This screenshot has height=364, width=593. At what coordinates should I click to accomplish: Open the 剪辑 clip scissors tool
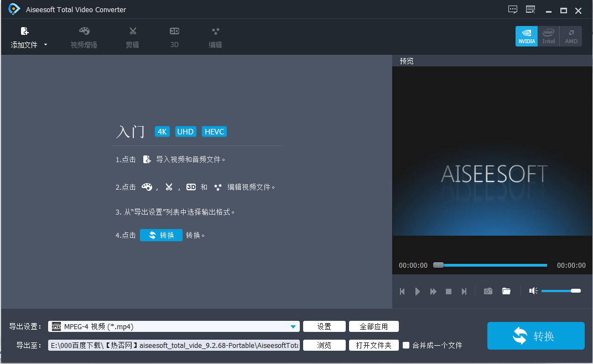[132, 38]
